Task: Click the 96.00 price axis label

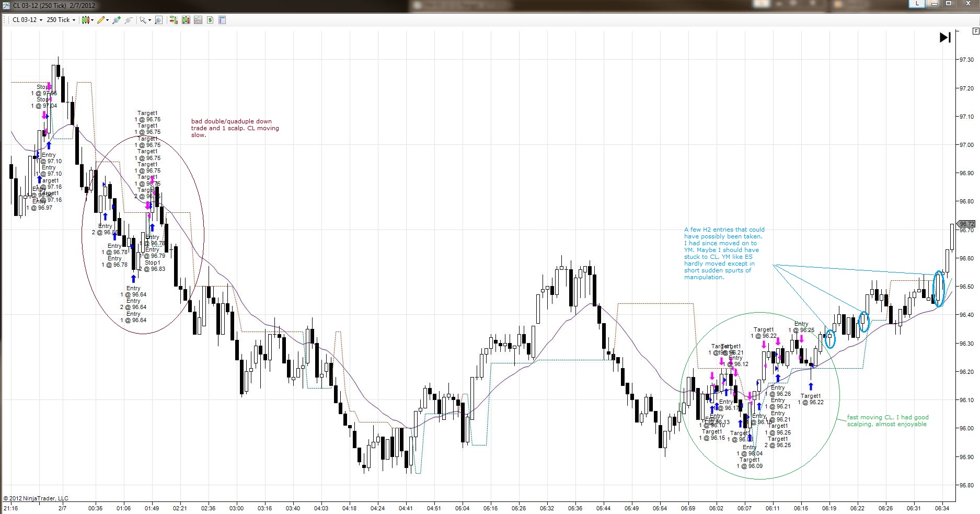Action: click(966, 428)
